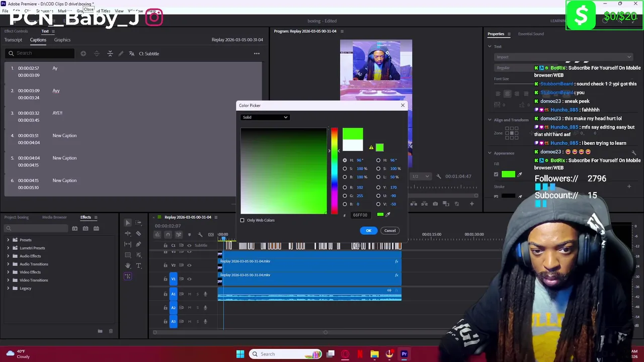This screenshot has height=362, width=644.
Task: Expand the Video Effects folder
Action: click(x=8, y=272)
